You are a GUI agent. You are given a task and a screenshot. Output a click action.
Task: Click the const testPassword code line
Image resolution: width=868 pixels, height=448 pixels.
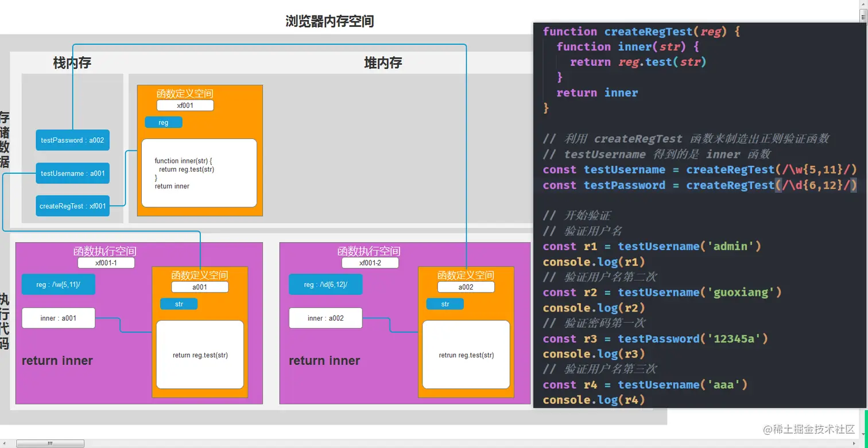tap(700, 185)
